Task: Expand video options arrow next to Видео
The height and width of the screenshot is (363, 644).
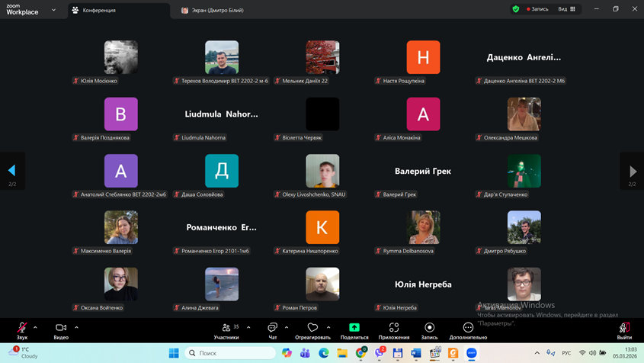Action: tap(76, 328)
